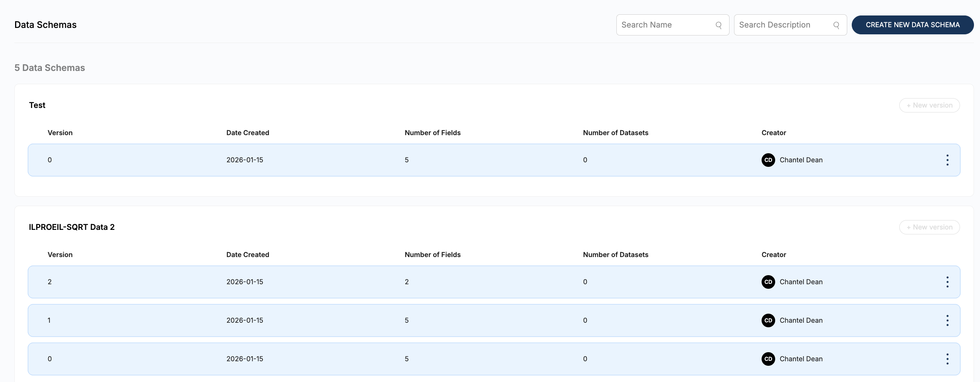
Task: Click Number of Fields header in ILPROEIL-SQRT table
Action: pyautogui.click(x=432, y=254)
